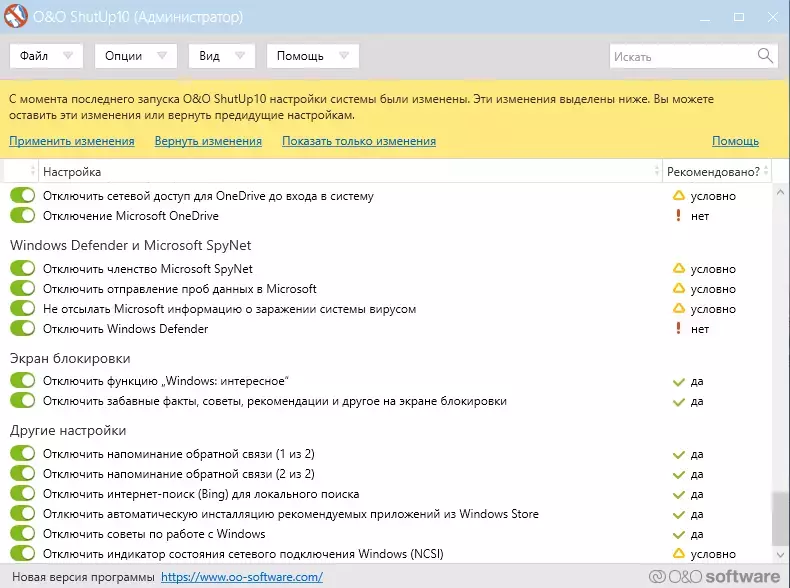Image resolution: width=790 pixels, height=588 pixels.
Task: Open the Вид menu
Action: tap(222, 55)
